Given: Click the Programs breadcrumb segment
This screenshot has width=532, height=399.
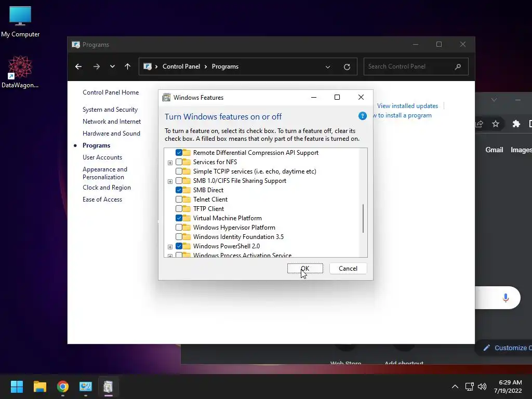Looking at the screenshot, I should [225, 66].
